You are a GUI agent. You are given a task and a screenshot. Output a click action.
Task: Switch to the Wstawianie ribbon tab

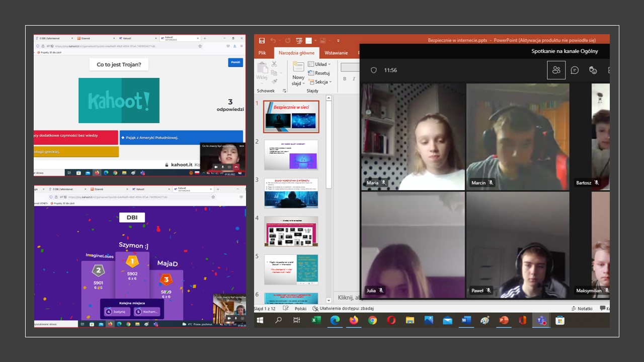(336, 53)
